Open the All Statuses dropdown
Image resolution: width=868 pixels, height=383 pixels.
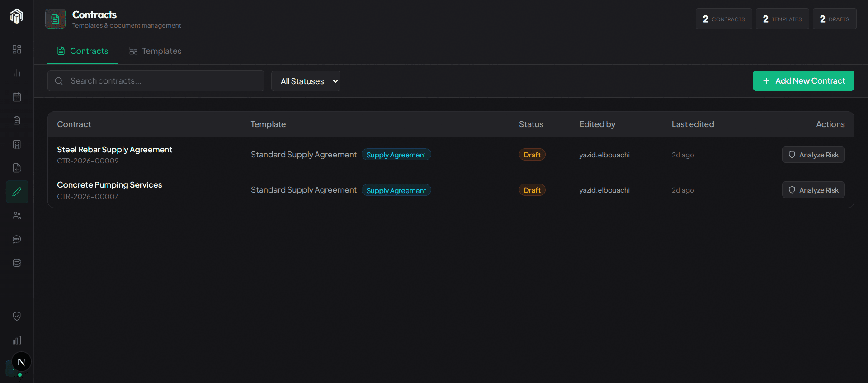(x=306, y=81)
